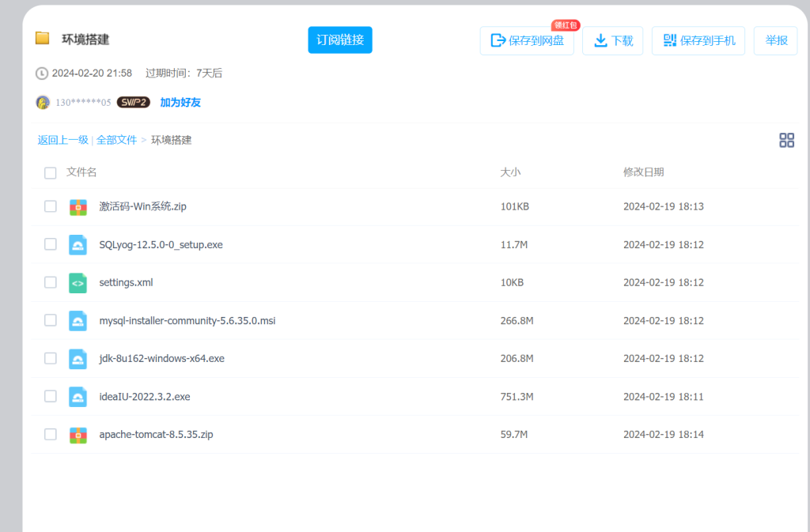
Task: Click the 订阅链接 subscribe button
Action: 340,40
